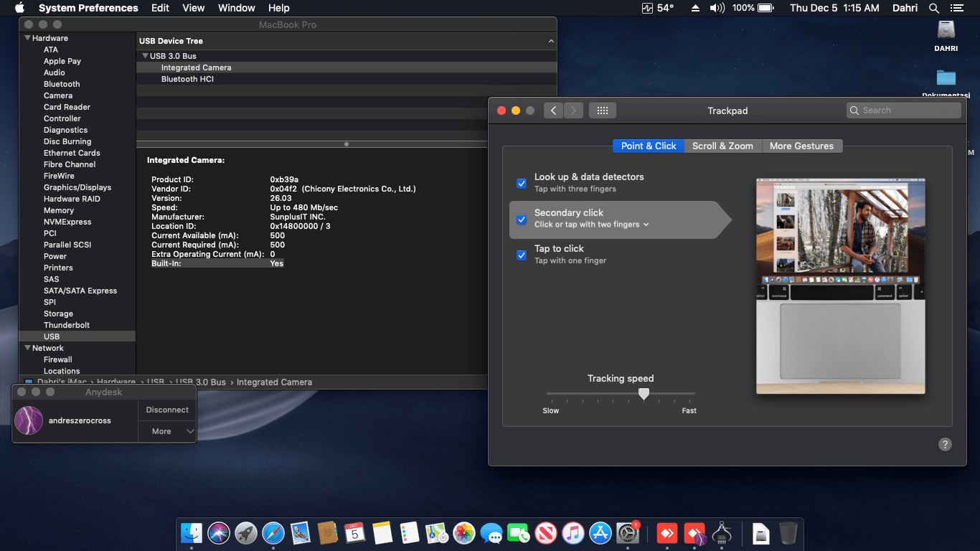Open the Photos app in the dock
This screenshot has width=980, height=551.
pyautogui.click(x=464, y=533)
